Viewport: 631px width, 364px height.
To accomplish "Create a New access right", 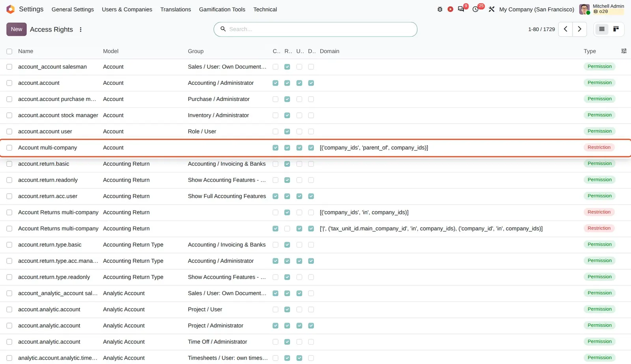I will [x=17, y=29].
